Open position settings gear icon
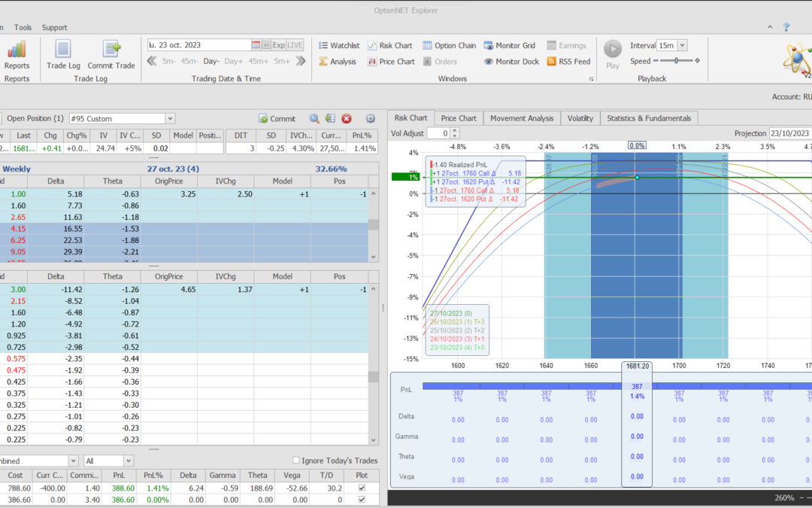This screenshot has width=812, height=508. point(370,118)
